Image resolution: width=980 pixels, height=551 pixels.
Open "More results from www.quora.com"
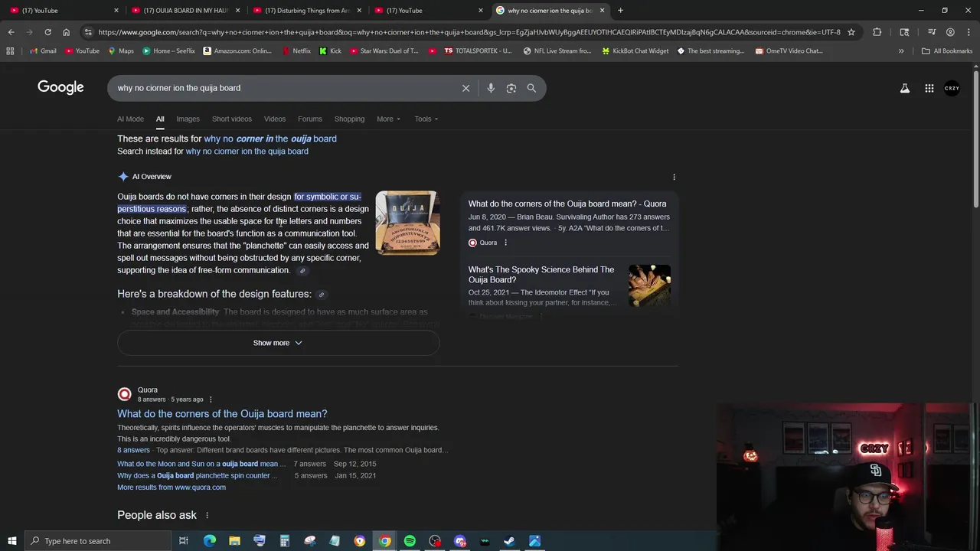point(171,487)
